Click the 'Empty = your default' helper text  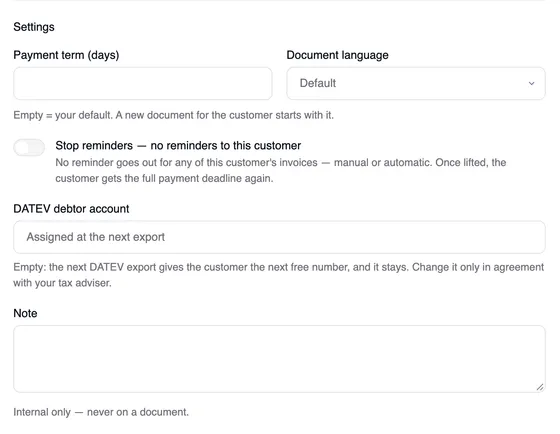click(174, 115)
